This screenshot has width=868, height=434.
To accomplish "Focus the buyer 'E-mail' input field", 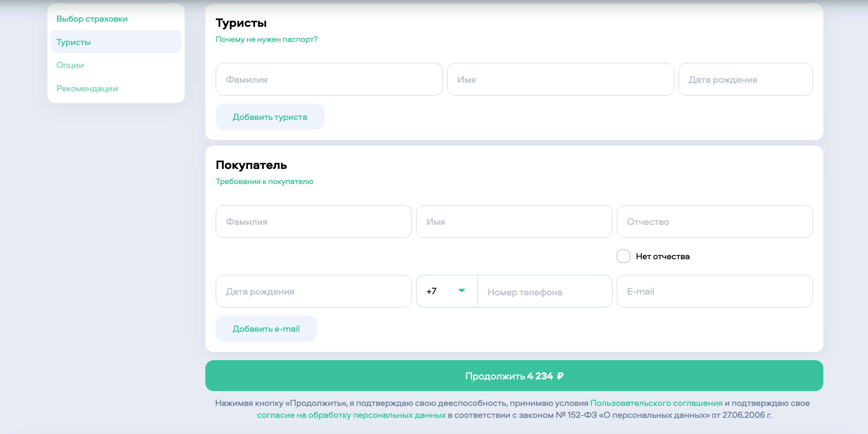I will (714, 292).
